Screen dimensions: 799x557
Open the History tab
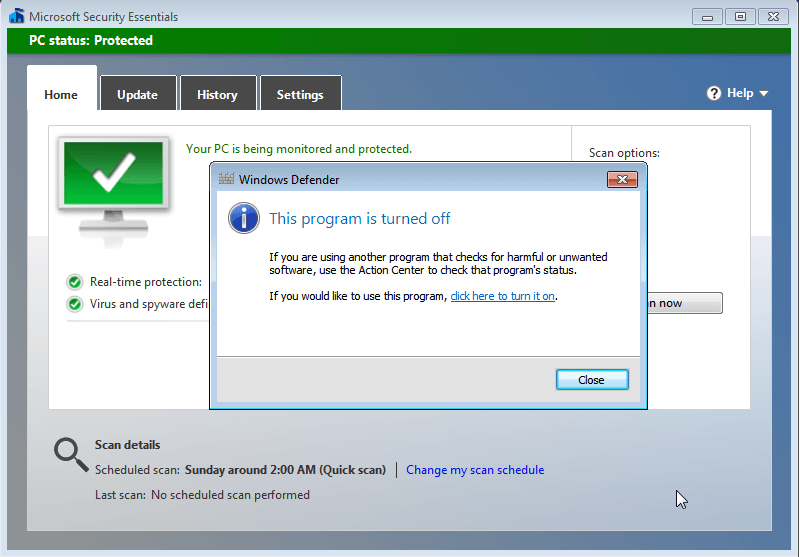point(218,95)
